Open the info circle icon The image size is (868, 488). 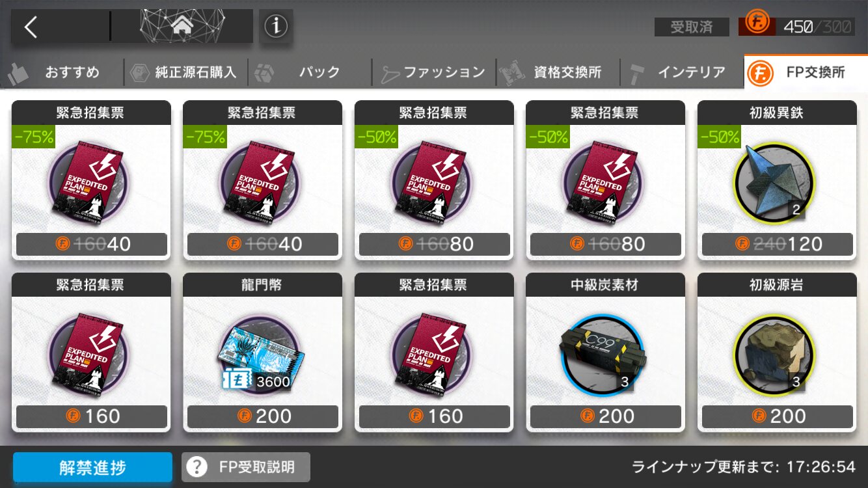pyautogui.click(x=276, y=27)
